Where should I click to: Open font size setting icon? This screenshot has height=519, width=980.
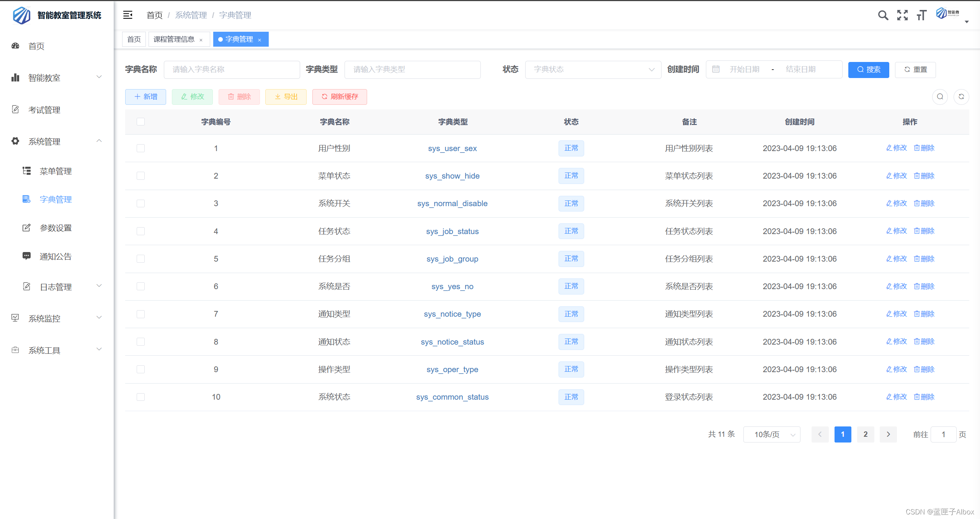921,15
